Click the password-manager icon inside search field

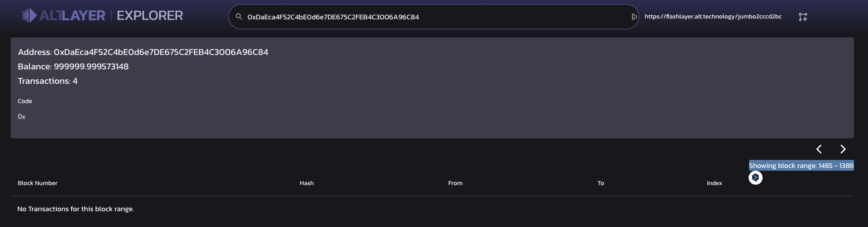[634, 17]
